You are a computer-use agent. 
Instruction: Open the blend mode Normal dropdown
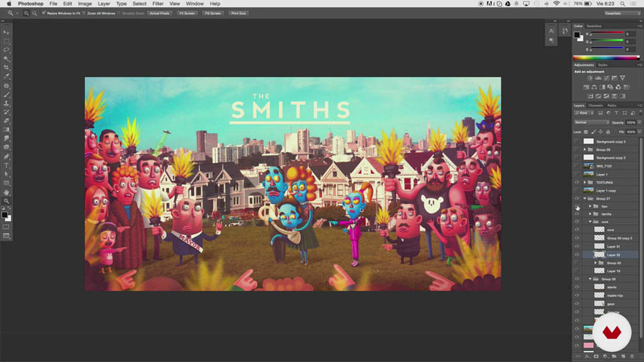click(591, 122)
